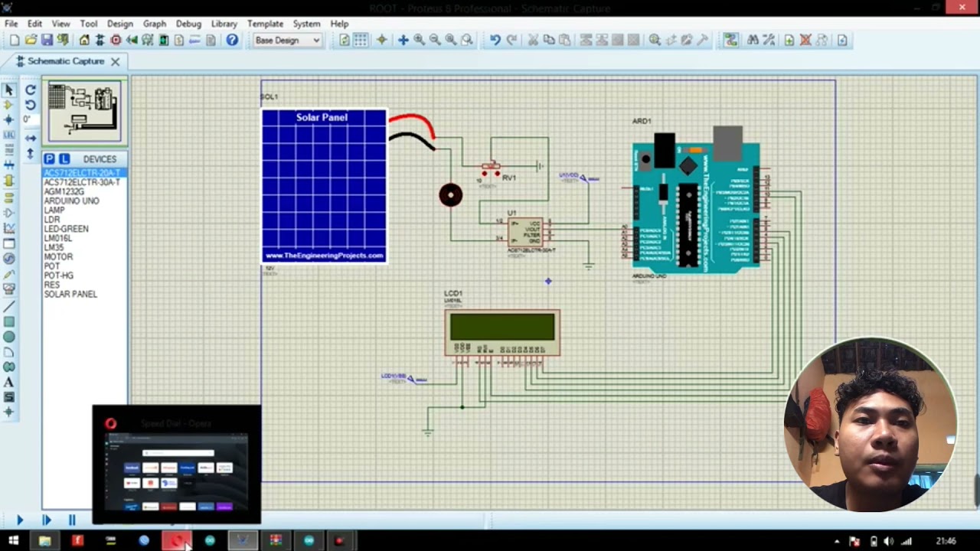This screenshot has height=551, width=980.
Task: Click the Zoom In magnifier icon
Action: point(419,40)
